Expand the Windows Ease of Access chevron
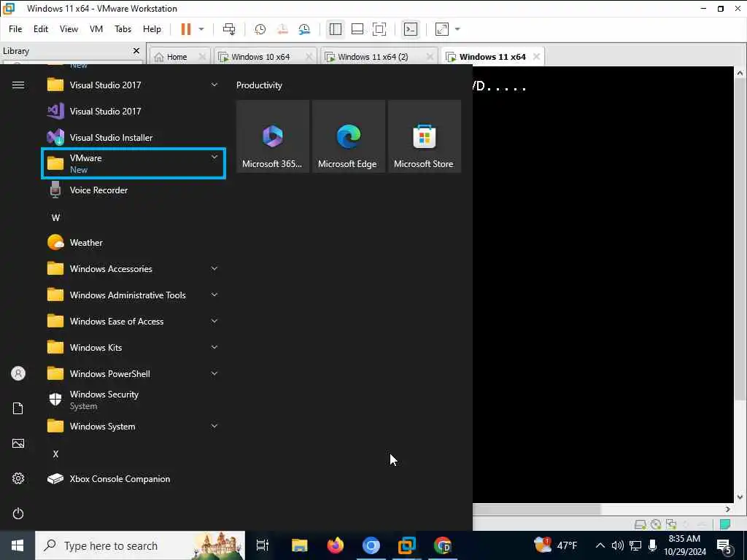The image size is (747, 560). (214, 321)
